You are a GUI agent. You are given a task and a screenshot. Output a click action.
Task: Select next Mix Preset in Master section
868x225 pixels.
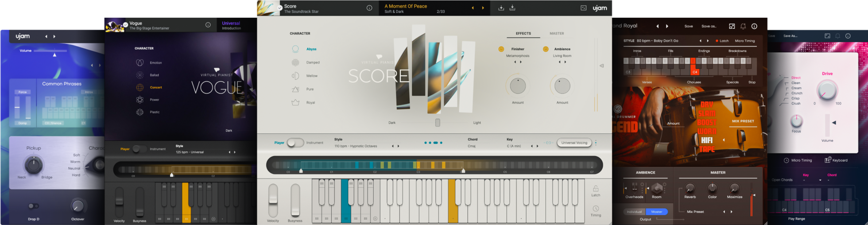click(x=731, y=212)
